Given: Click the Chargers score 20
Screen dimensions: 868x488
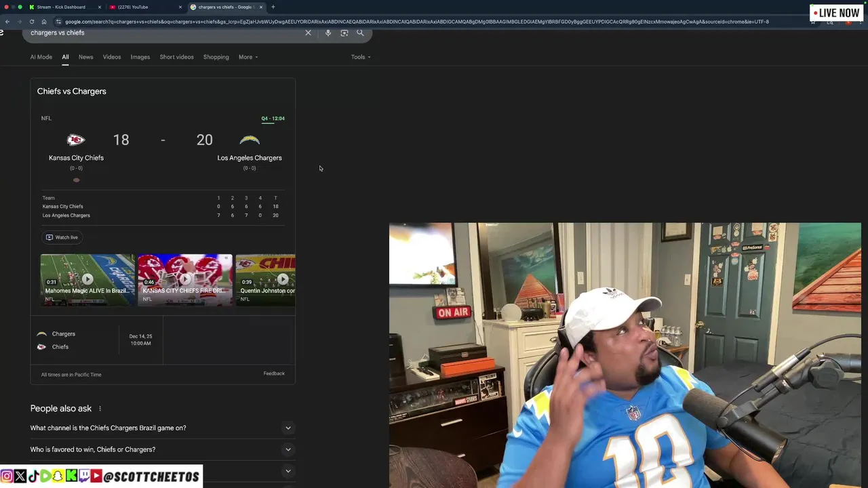Looking at the screenshot, I should [204, 140].
